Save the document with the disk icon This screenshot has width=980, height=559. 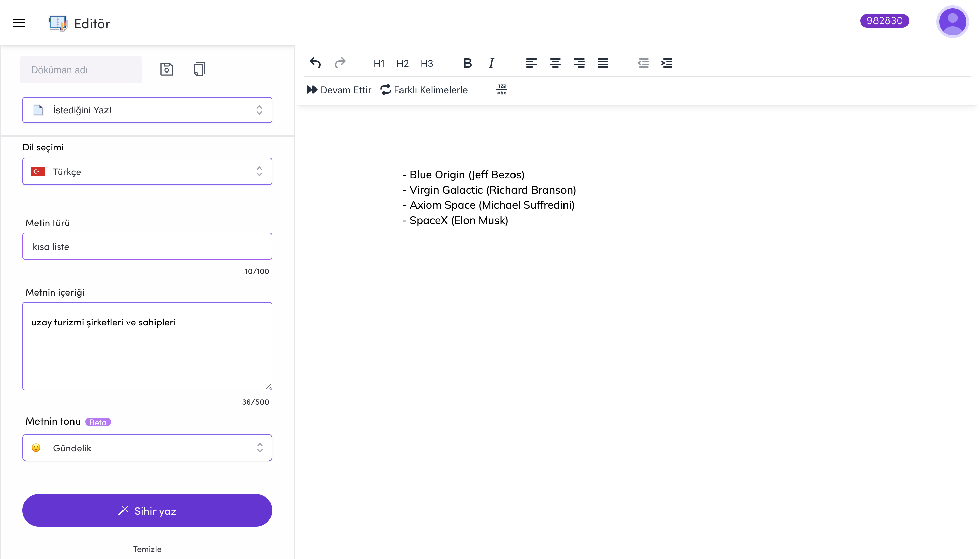click(x=166, y=69)
